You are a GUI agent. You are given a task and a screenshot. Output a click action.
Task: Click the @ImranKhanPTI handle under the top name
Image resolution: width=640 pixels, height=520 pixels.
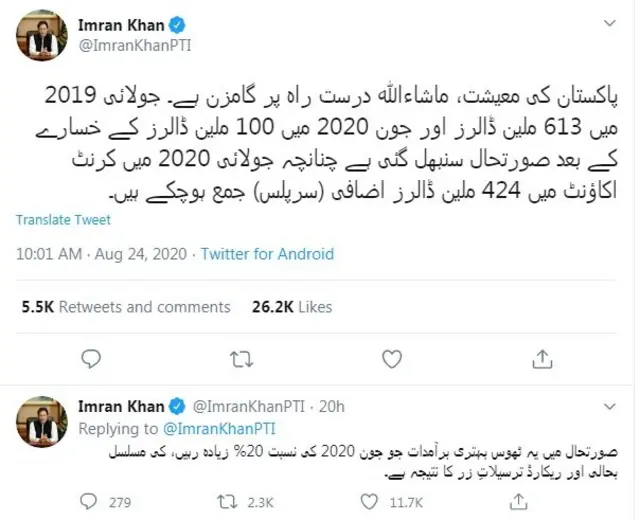click(x=125, y=44)
